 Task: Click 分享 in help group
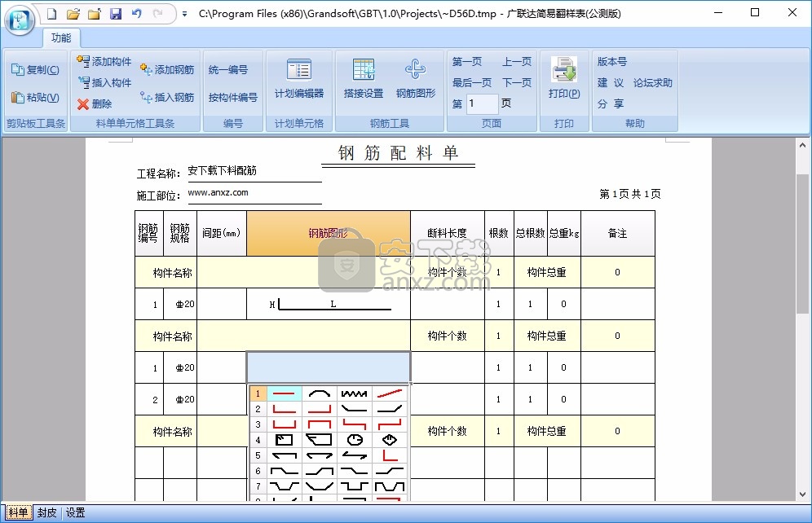(610, 103)
